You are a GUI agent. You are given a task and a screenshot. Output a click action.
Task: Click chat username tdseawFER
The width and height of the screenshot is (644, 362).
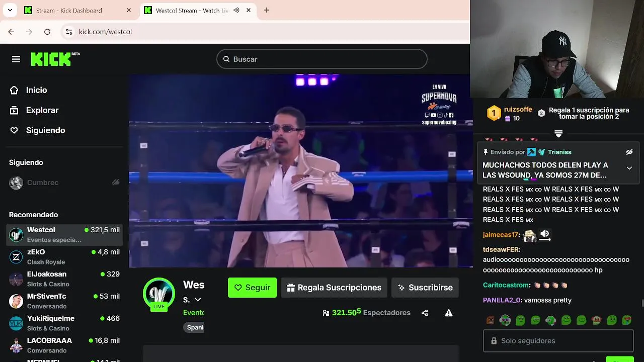(501, 249)
